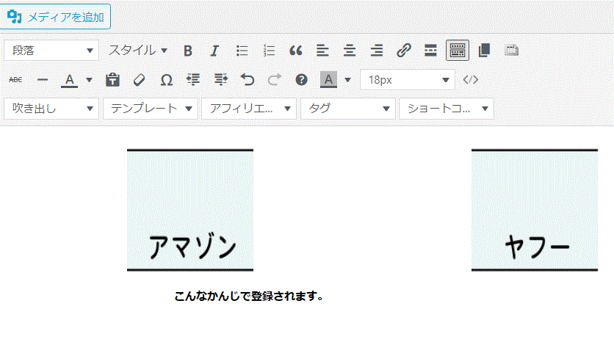
Task: Toggle the toolbar rows with the keyboard-shaped button
Action: coord(458,51)
